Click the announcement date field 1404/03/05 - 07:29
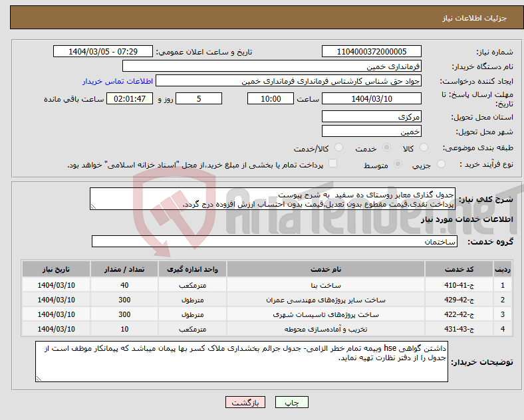Screen dimensions: 524x420 (103, 51)
